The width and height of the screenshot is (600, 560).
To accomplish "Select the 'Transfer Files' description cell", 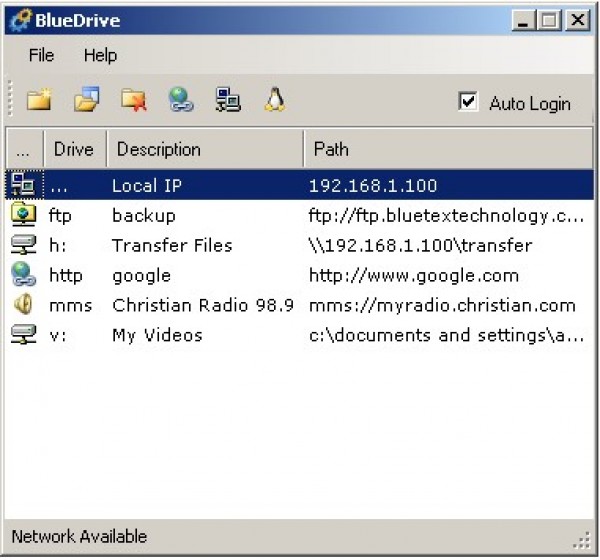I will tap(172, 245).
